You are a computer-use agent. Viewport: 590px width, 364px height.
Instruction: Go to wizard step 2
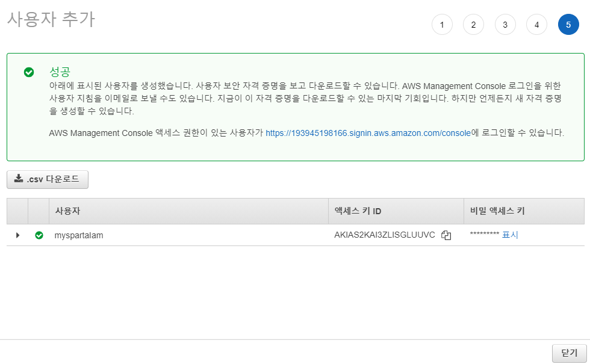point(473,25)
